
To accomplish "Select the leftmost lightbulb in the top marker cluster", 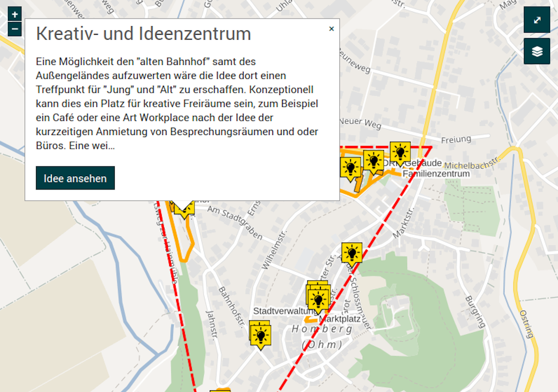I will tap(350, 168).
